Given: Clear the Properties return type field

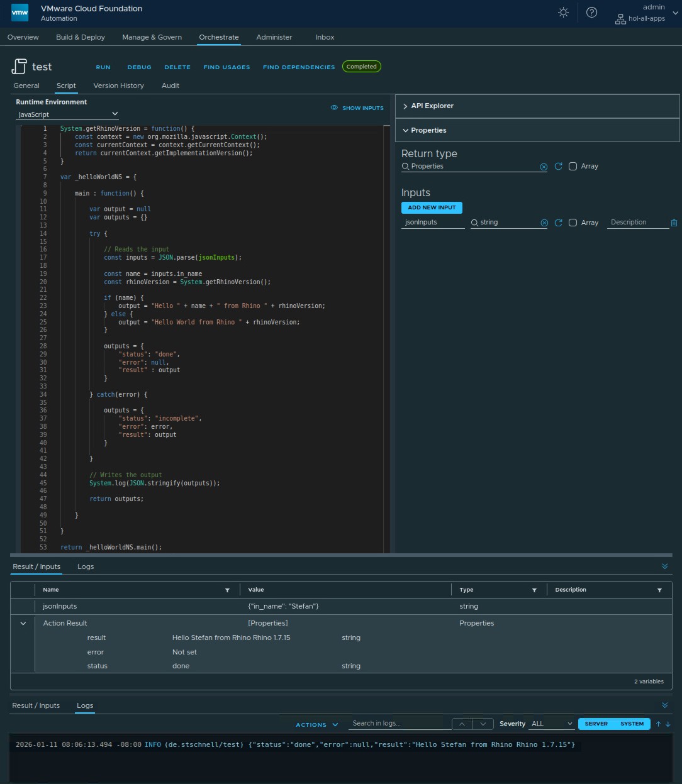Looking at the screenshot, I should point(544,166).
